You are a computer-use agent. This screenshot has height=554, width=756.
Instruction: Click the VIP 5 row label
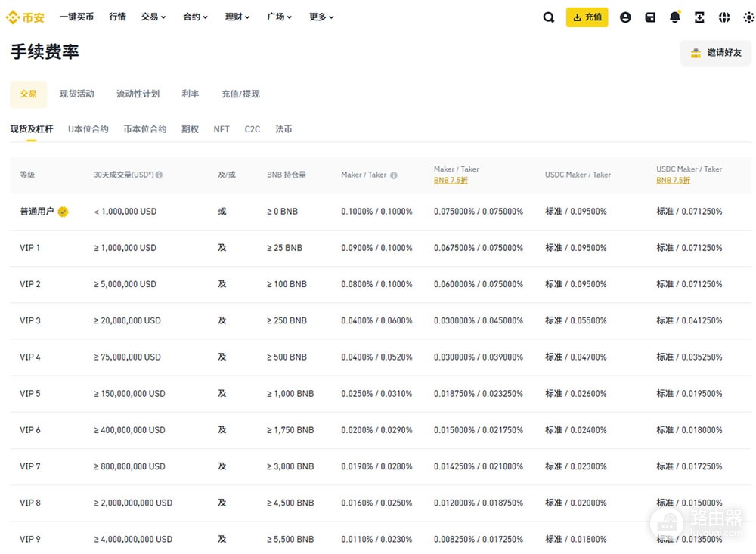pyautogui.click(x=30, y=394)
